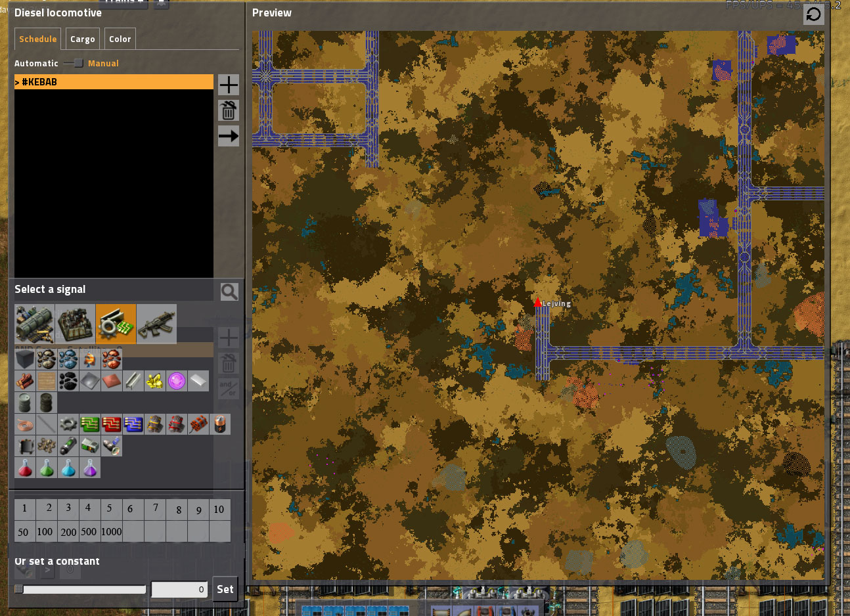This screenshot has width=850, height=616.
Task: Choose the blue processing unit signal
Action: pos(133,424)
